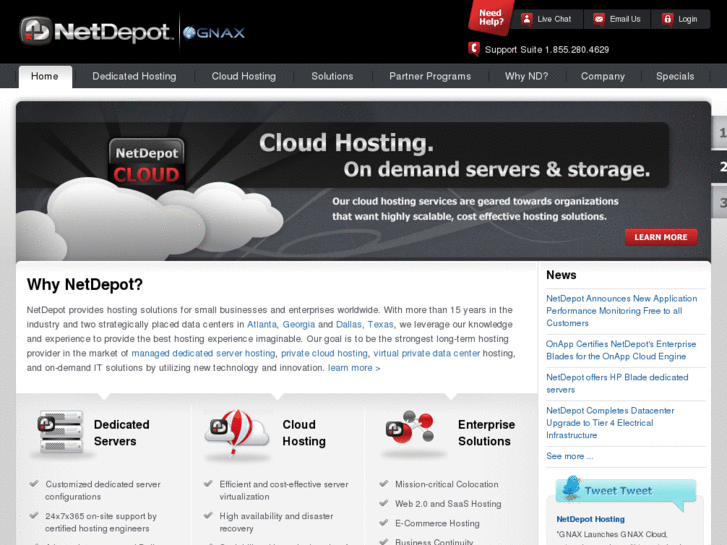Image resolution: width=727 pixels, height=545 pixels.
Task: Click the GNAX globe logo
Action: [x=214, y=33]
